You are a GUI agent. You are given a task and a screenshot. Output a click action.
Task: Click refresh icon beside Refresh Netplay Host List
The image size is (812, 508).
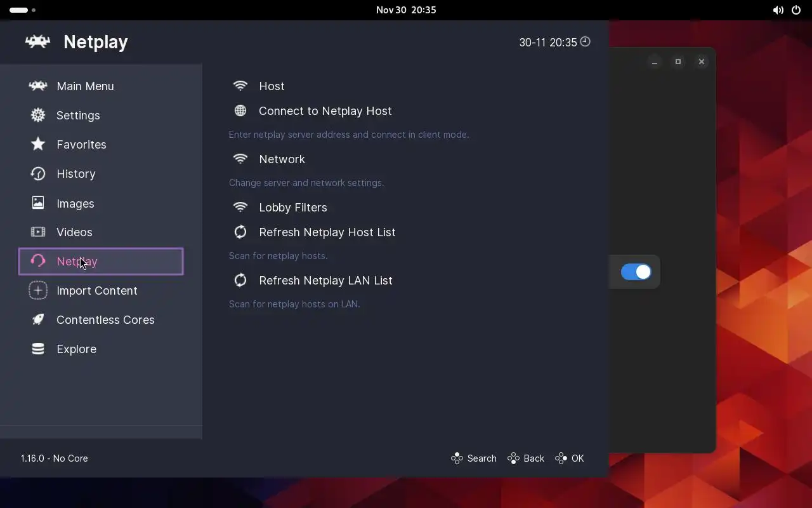click(240, 232)
